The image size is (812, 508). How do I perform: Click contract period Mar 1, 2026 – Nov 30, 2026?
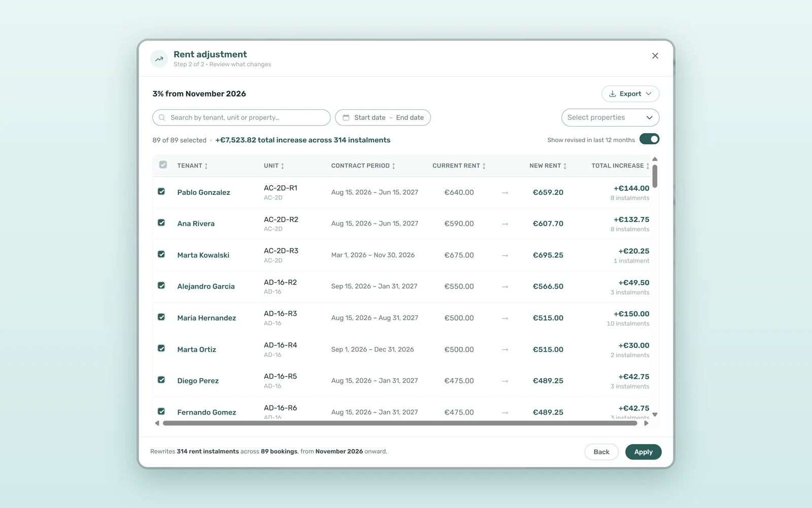tap(373, 255)
